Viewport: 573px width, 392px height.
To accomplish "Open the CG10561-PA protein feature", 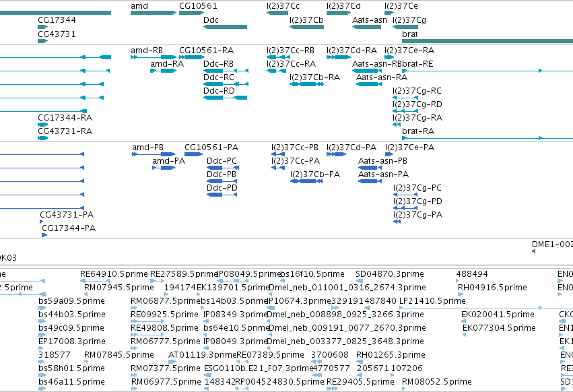I will [194, 154].
